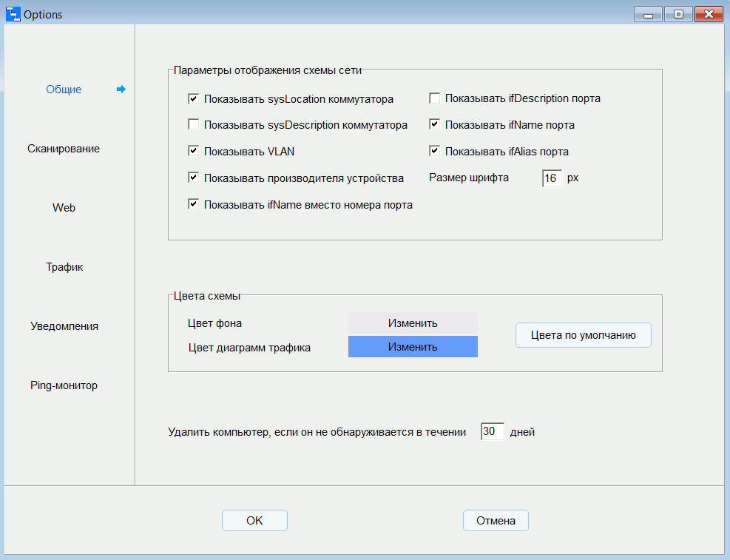Select the Ping-монитор section
This screenshot has height=560, width=730.
coord(64,385)
